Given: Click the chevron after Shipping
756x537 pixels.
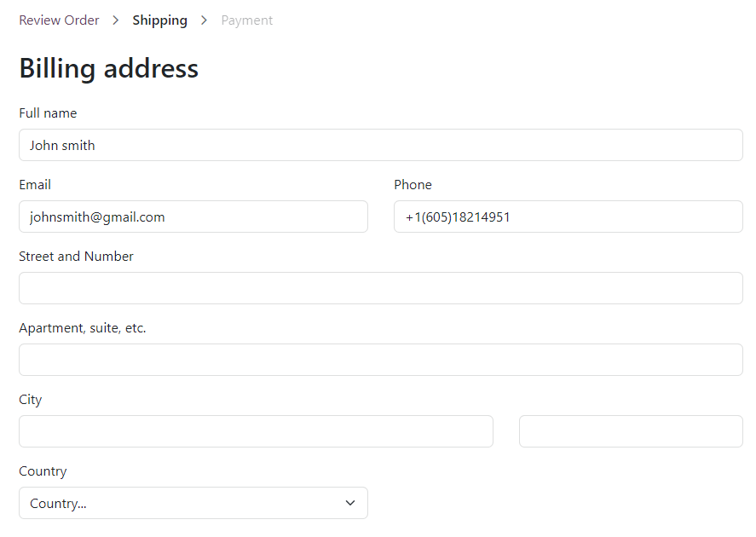Looking at the screenshot, I should pos(204,20).
